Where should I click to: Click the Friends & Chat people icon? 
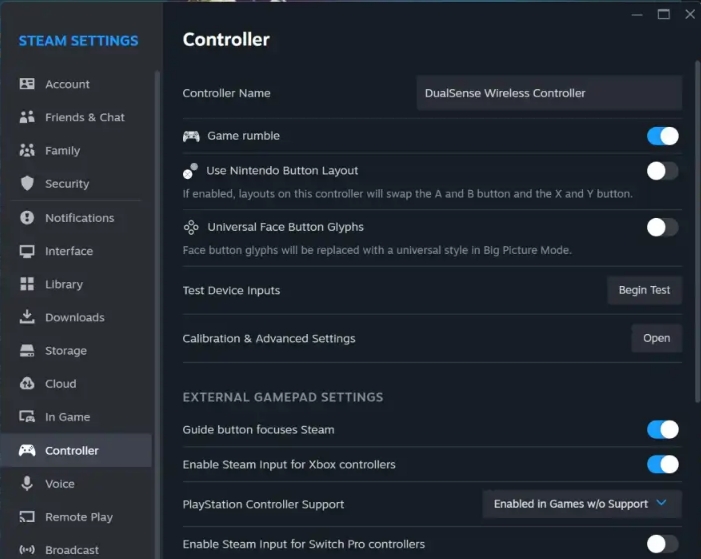[x=27, y=117]
